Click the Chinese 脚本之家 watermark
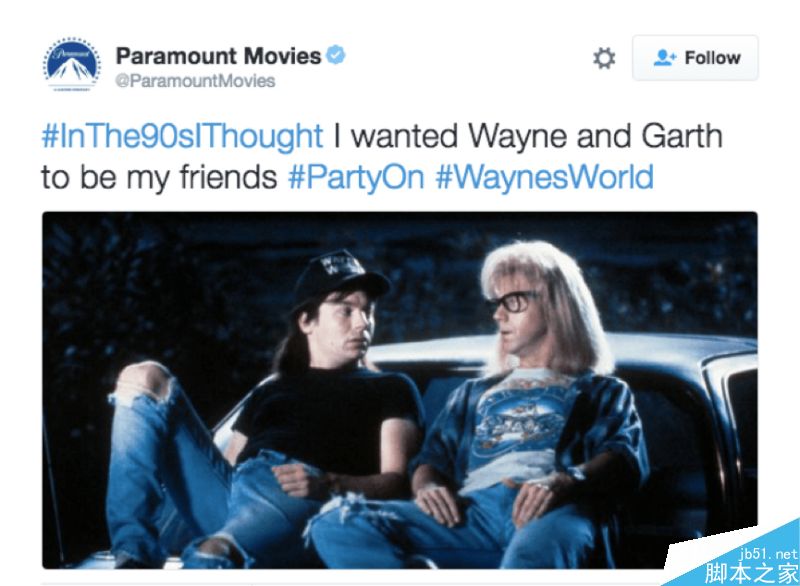The height and width of the screenshot is (586, 800). [751, 573]
